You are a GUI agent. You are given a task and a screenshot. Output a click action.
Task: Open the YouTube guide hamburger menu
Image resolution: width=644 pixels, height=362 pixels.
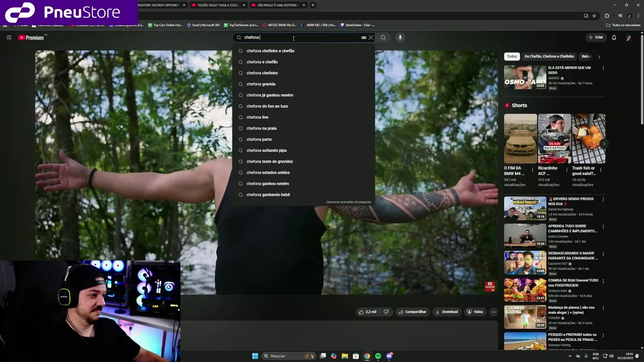click(x=9, y=37)
